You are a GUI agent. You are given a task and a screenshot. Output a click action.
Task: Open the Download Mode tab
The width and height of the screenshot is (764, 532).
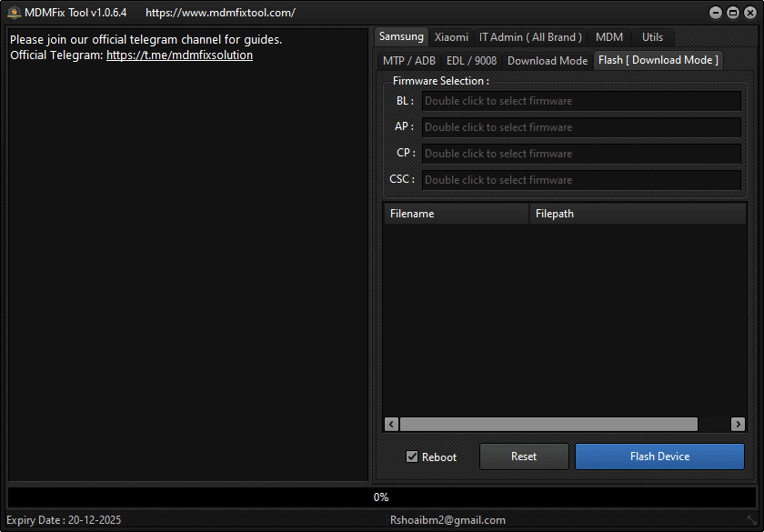547,60
